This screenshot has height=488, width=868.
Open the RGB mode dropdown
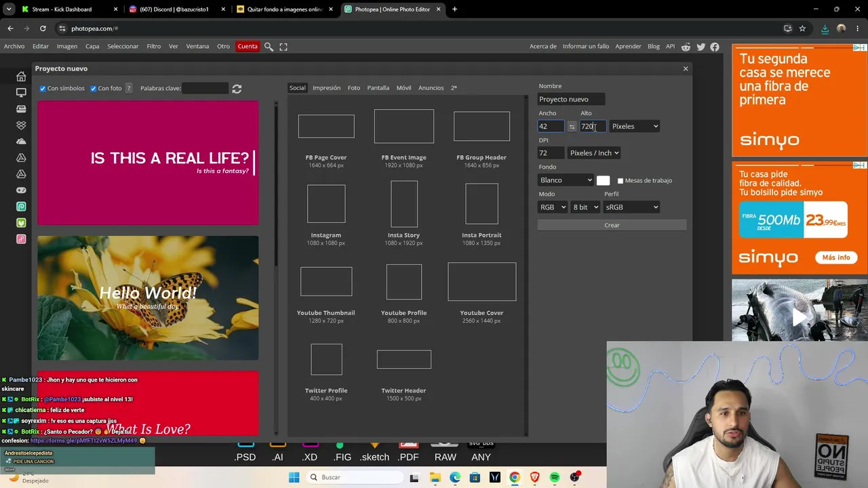coord(552,207)
